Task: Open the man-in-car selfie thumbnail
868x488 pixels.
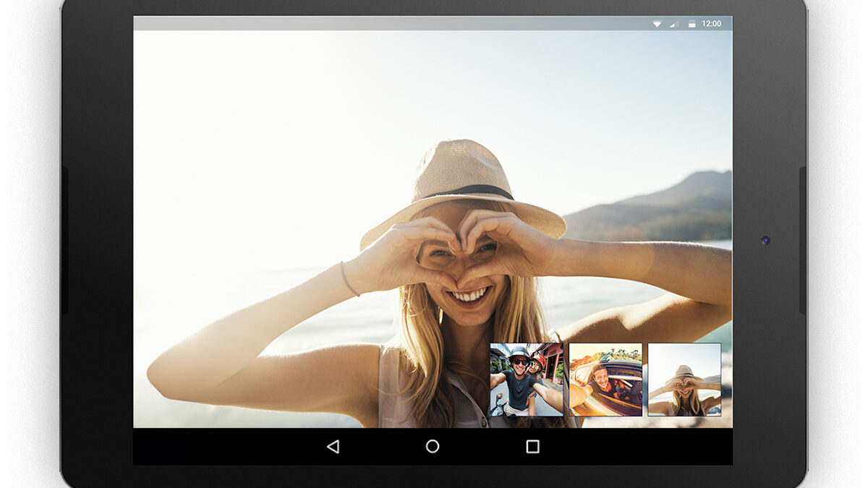Action: click(x=605, y=380)
